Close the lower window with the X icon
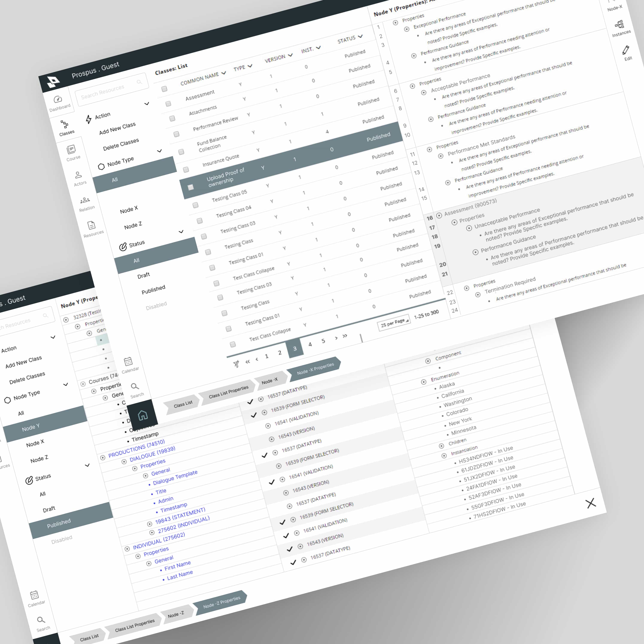 [x=591, y=503]
